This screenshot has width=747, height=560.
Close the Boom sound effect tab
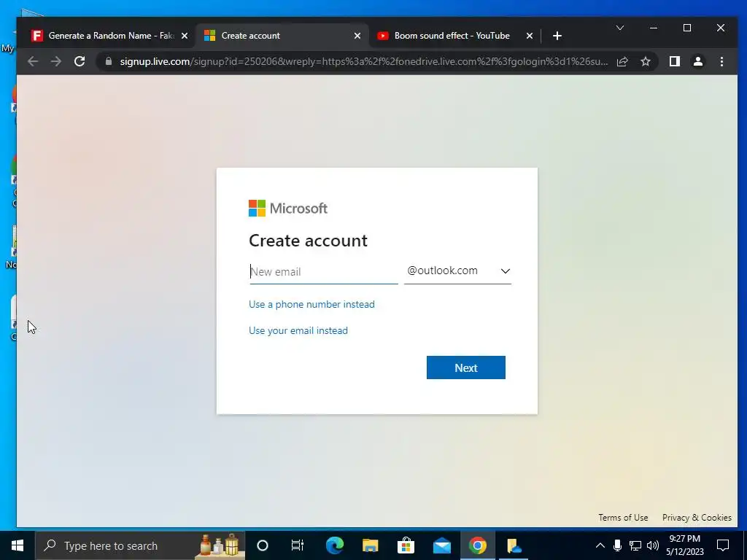530,36
